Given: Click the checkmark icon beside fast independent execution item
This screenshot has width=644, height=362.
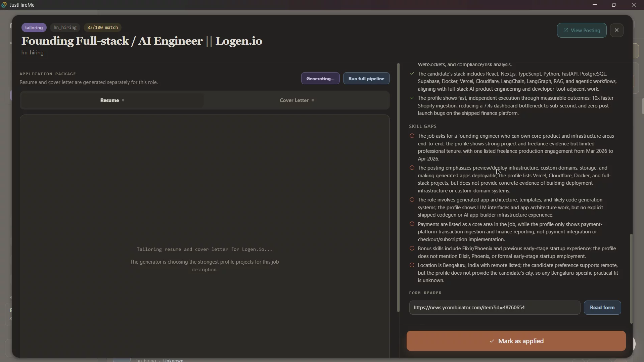Looking at the screenshot, I should coord(412,98).
